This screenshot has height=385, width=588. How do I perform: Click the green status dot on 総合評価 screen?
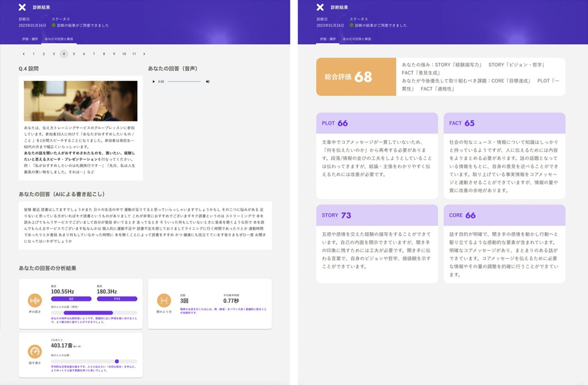click(352, 26)
